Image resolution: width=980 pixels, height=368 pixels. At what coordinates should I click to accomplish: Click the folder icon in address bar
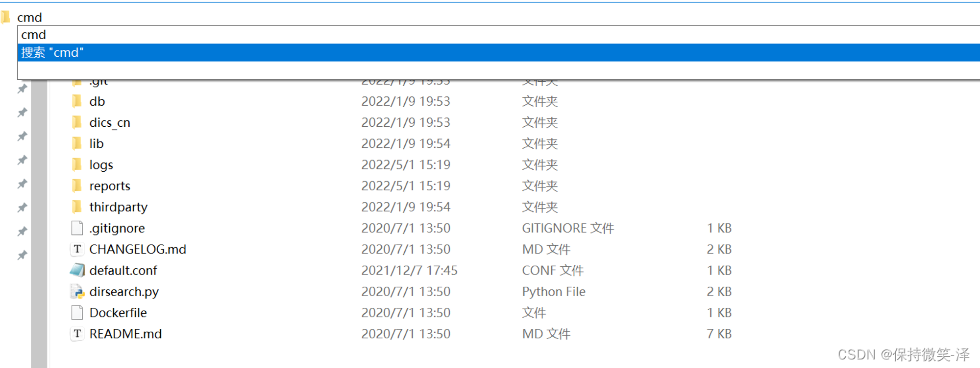tap(5, 17)
